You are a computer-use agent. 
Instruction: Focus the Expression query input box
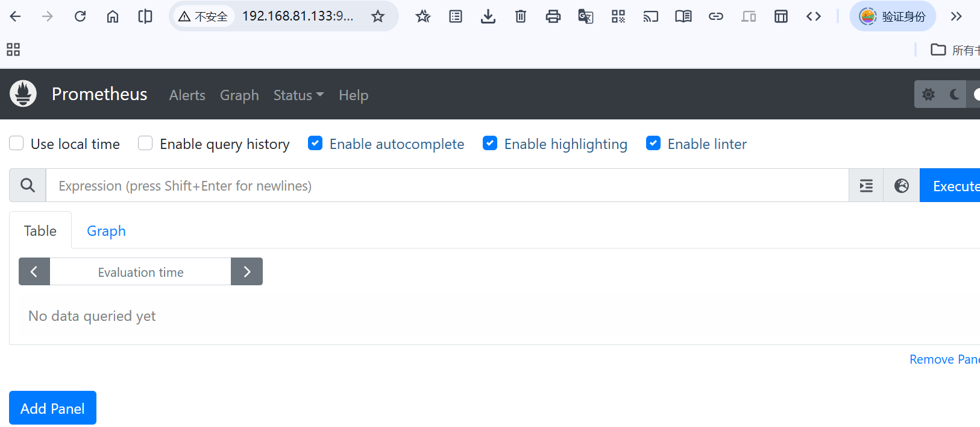tap(447, 185)
